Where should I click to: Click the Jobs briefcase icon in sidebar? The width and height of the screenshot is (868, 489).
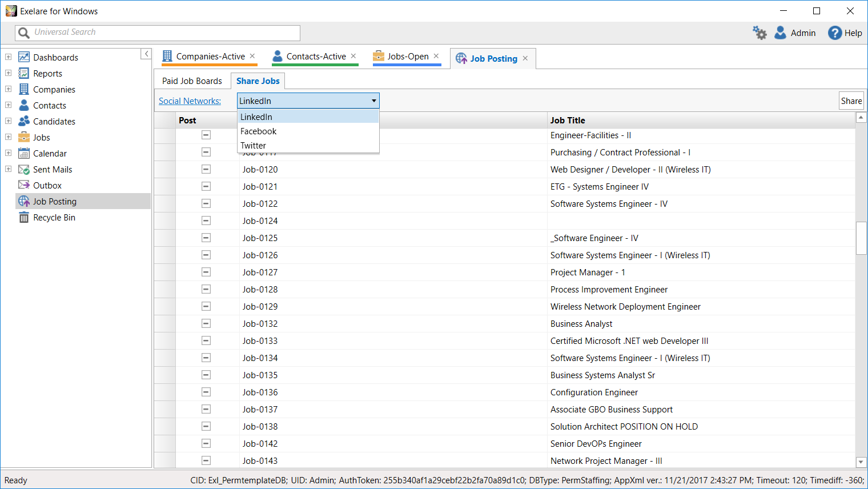pyautogui.click(x=24, y=137)
